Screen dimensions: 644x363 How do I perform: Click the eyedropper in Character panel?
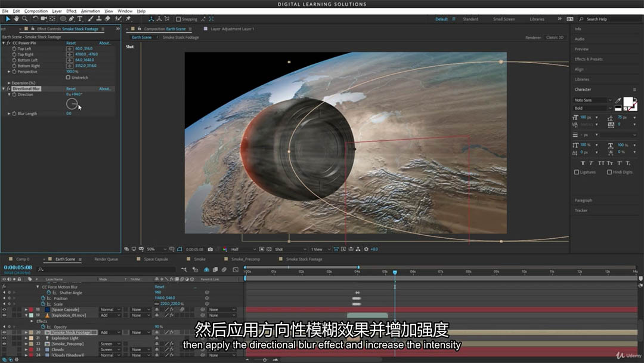click(618, 100)
